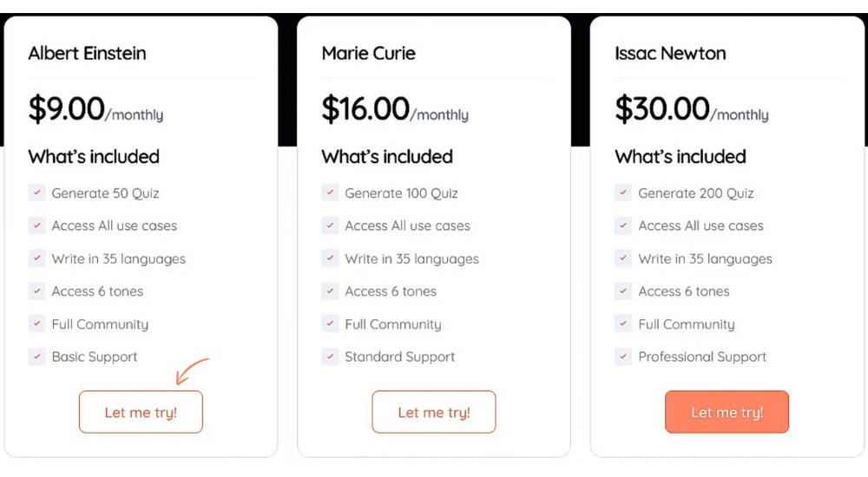
Task: Click the Marie Curie plan title
Action: [369, 53]
